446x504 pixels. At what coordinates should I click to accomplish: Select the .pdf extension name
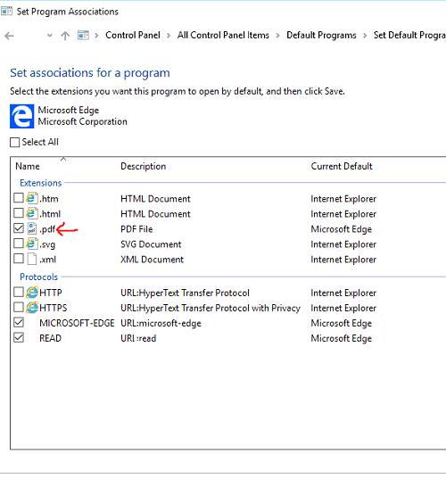pos(47,229)
